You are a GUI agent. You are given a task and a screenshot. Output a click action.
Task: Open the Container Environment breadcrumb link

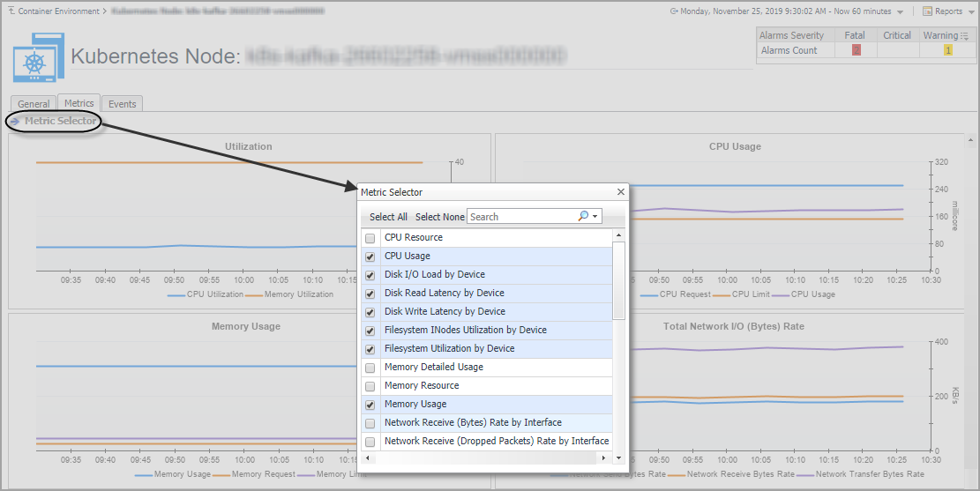[59, 11]
